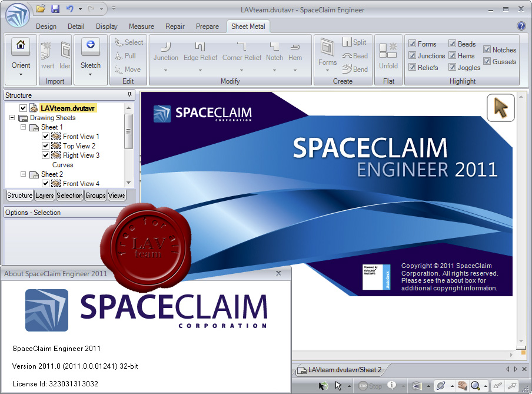The width and height of the screenshot is (532, 394).
Task: Click the Split tool in Create group
Action: point(354,42)
